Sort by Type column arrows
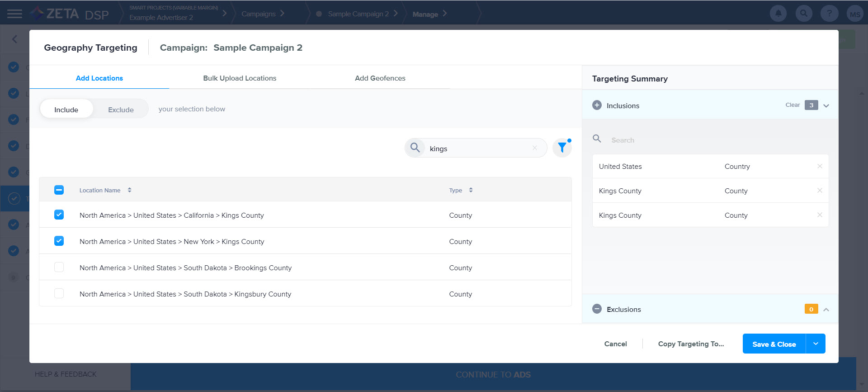This screenshot has width=868, height=392. point(471,190)
